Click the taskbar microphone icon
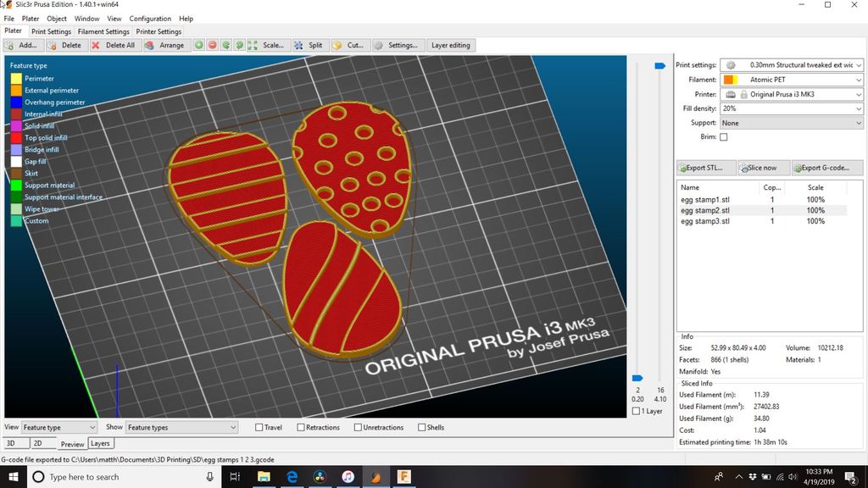 (210, 476)
